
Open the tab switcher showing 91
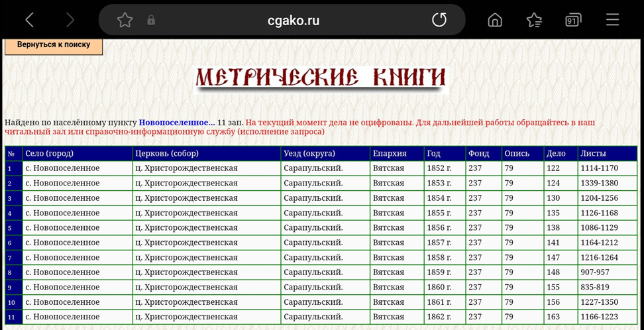point(572,20)
